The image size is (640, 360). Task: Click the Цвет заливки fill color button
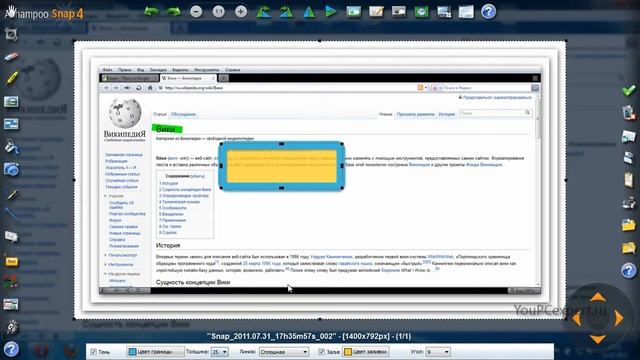click(x=366, y=352)
